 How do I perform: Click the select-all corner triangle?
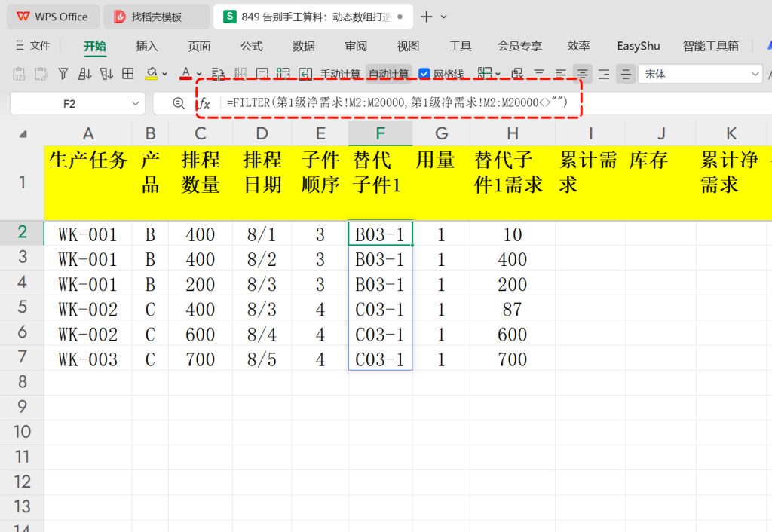tap(23, 134)
